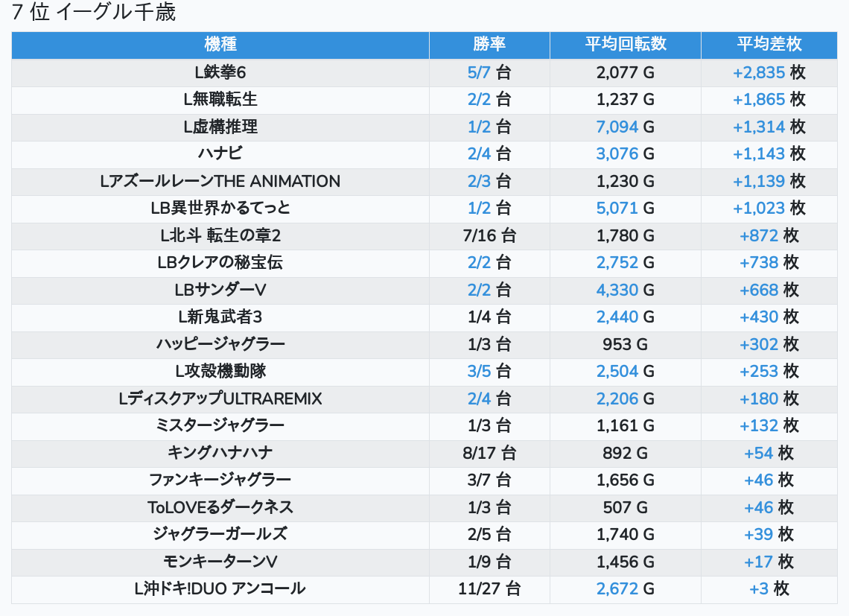This screenshot has width=849, height=616.
Task: Click the 3/5 win rate for L攻殻機動隊
Action: (x=479, y=371)
